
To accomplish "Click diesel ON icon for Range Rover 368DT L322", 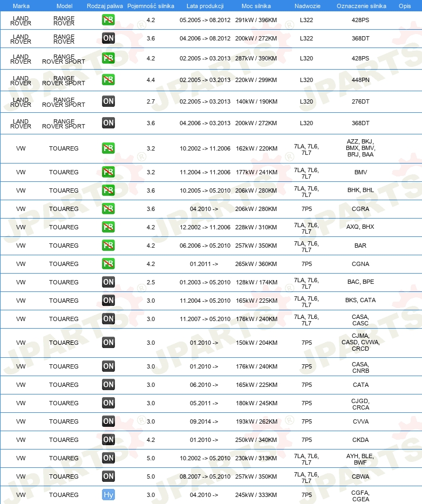I will click(108, 38).
